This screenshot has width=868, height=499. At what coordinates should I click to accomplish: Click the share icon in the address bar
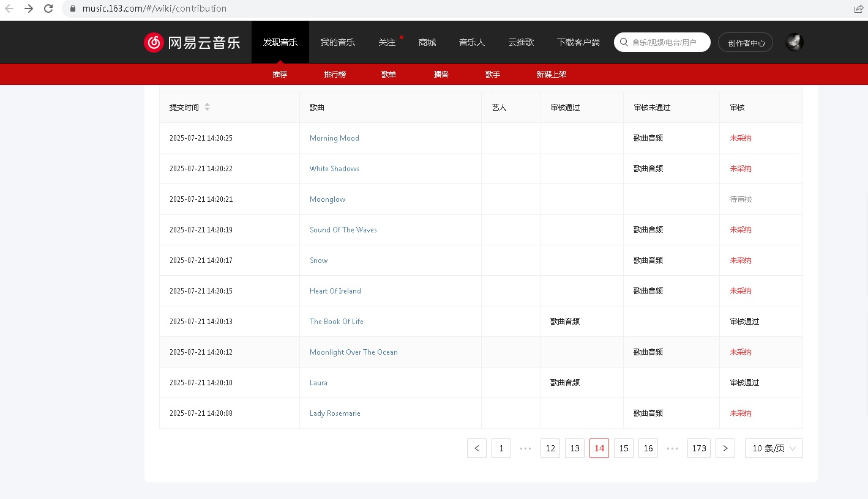858,9
